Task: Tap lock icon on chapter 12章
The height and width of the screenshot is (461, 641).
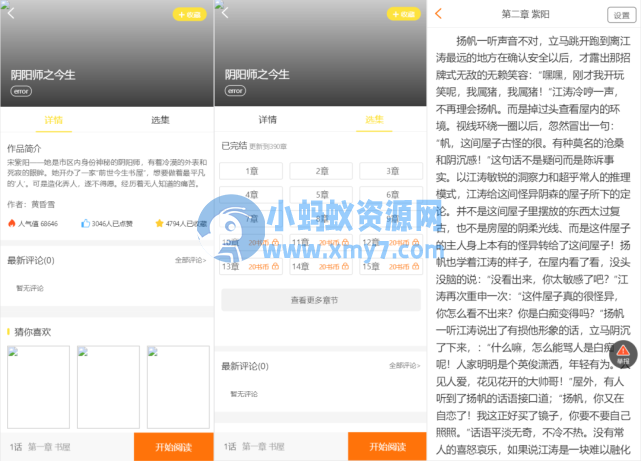Action: click(416, 242)
